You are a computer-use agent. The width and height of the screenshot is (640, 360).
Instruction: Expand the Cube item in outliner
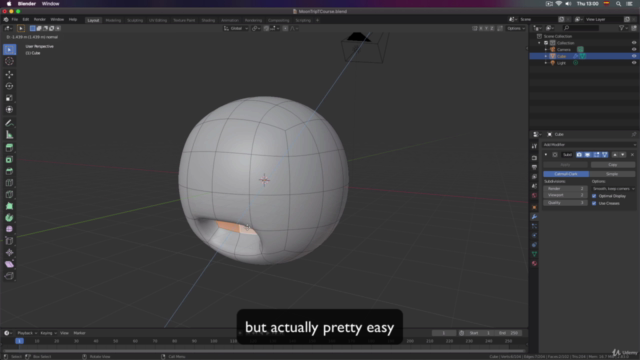point(546,56)
